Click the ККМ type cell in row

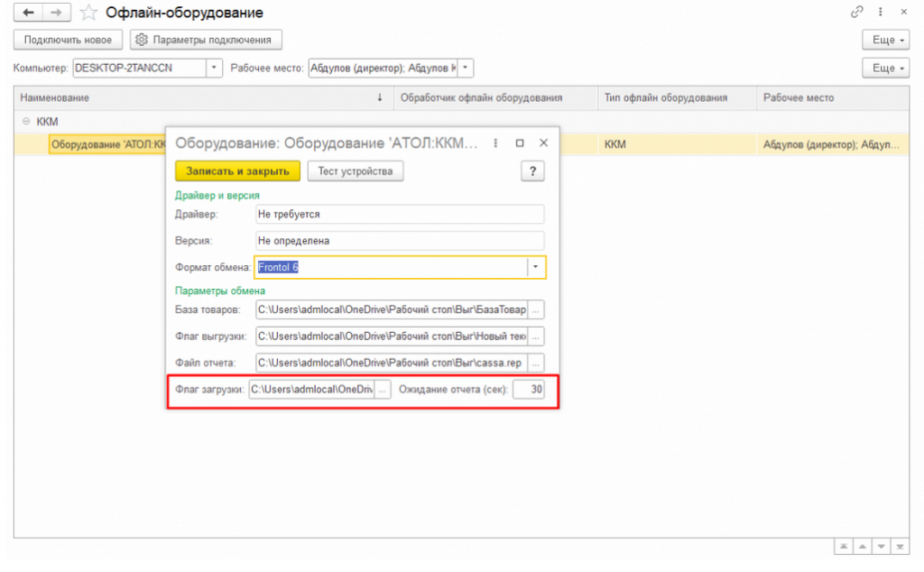[677, 145]
